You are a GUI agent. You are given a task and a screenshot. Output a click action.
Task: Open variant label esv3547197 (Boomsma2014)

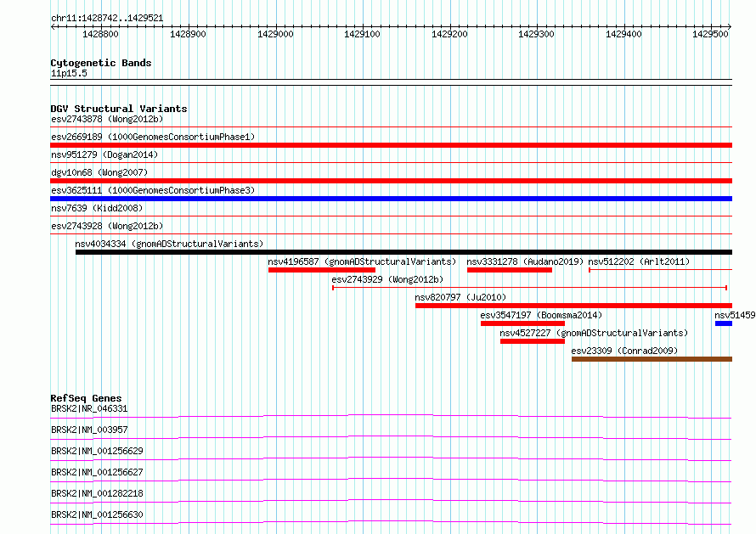pyautogui.click(x=541, y=315)
